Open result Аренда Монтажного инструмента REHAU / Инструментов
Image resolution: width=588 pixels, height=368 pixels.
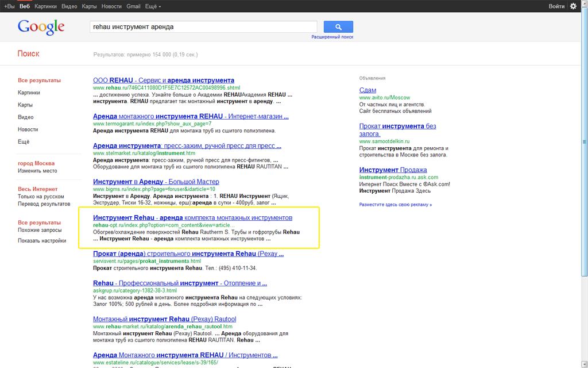185,355
